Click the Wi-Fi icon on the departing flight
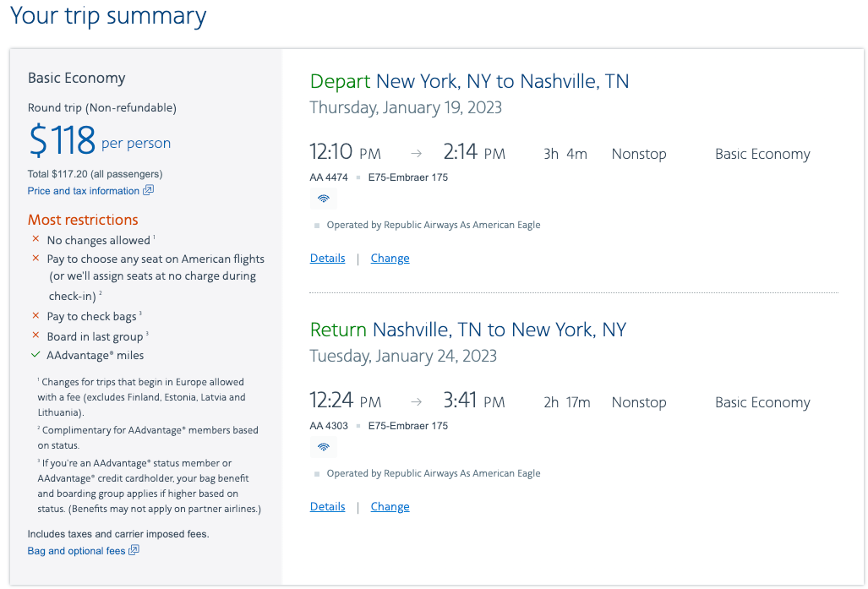Screen dimensions: 868x589 coord(323,198)
